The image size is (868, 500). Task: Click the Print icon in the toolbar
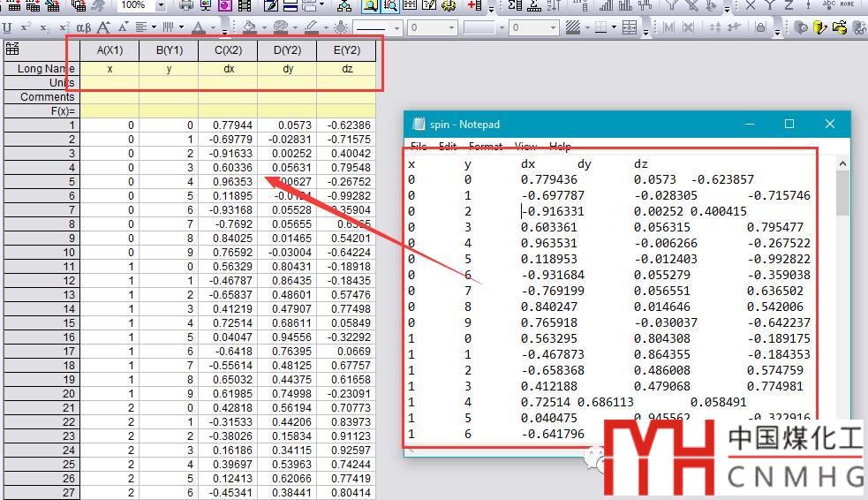coord(185,5)
